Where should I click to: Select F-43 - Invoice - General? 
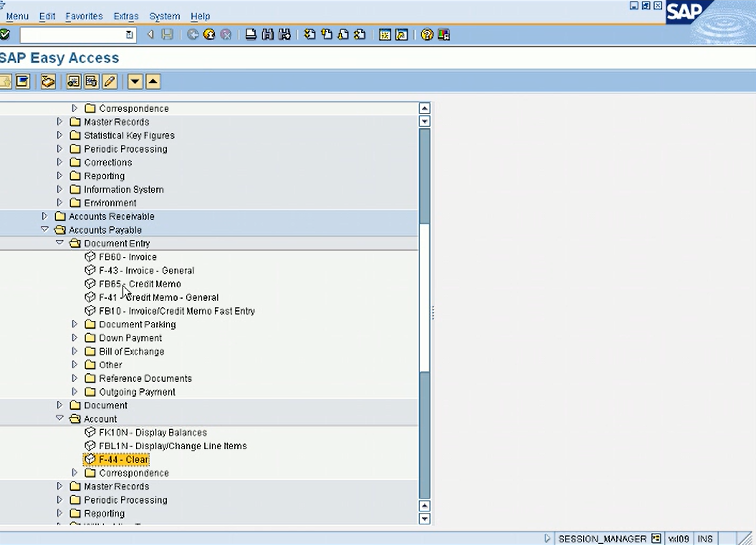[x=147, y=271]
